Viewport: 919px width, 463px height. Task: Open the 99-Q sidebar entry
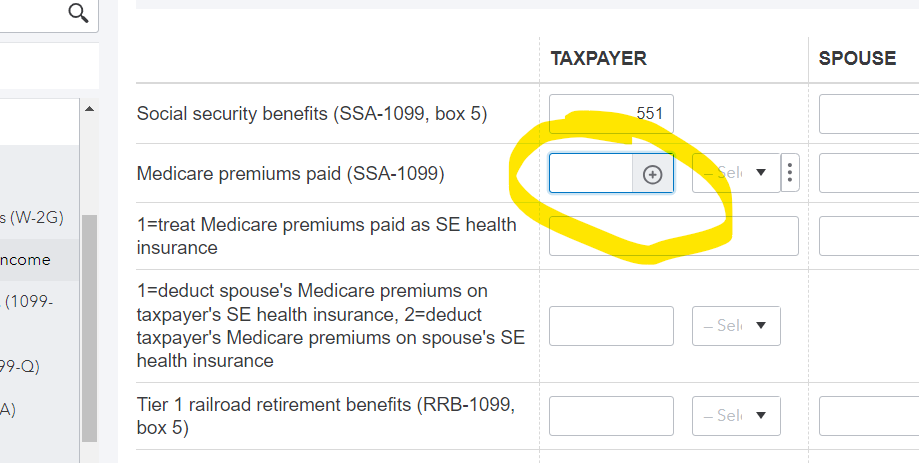[x=25, y=366]
